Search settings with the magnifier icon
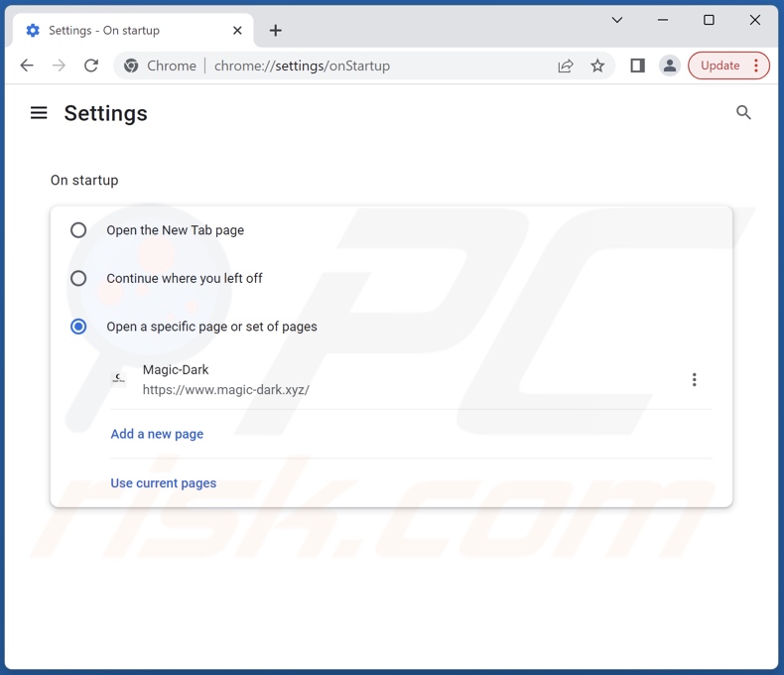784x675 pixels. click(743, 112)
